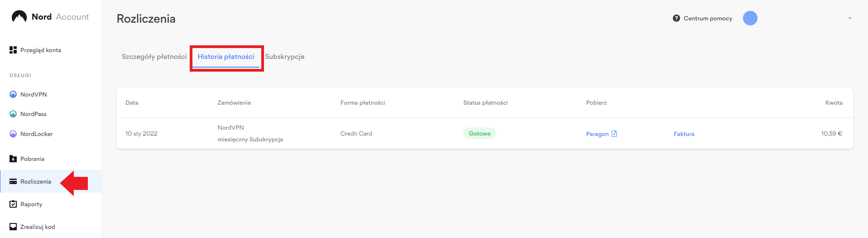
Task: Click the Nord Account logo icon
Action: coord(19,17)
